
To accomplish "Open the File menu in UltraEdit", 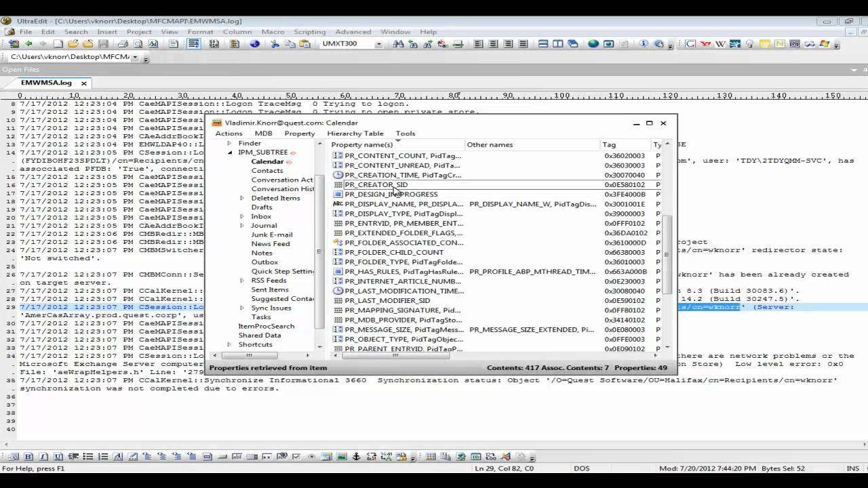I will tap(26, 32).
